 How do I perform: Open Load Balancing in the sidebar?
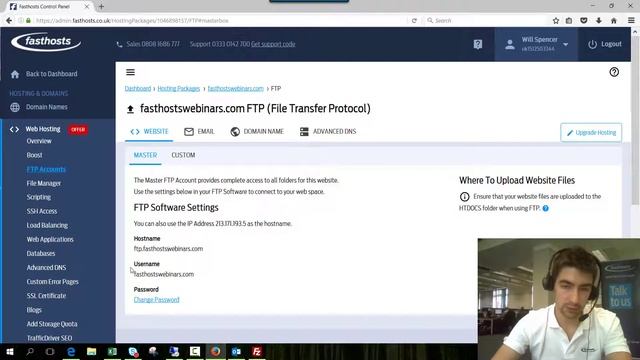point(47,225)
